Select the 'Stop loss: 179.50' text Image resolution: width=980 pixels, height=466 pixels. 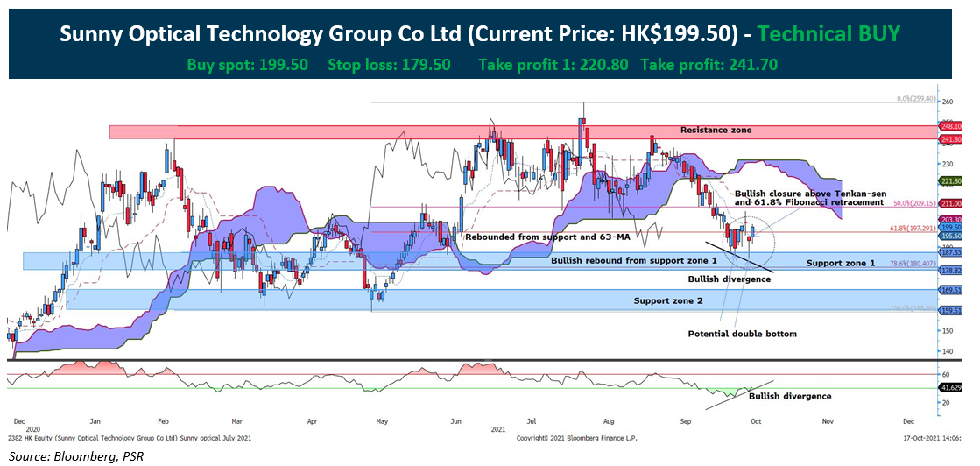[389, 64]
